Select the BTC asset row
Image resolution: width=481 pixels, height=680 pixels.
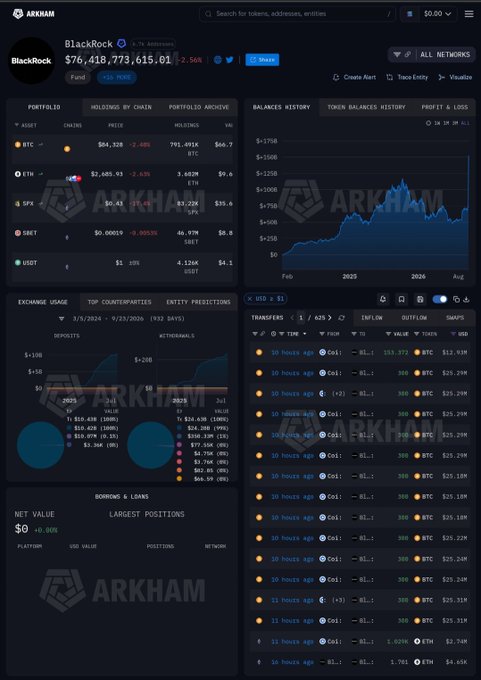pyautogui.click(x=122, y=148)
